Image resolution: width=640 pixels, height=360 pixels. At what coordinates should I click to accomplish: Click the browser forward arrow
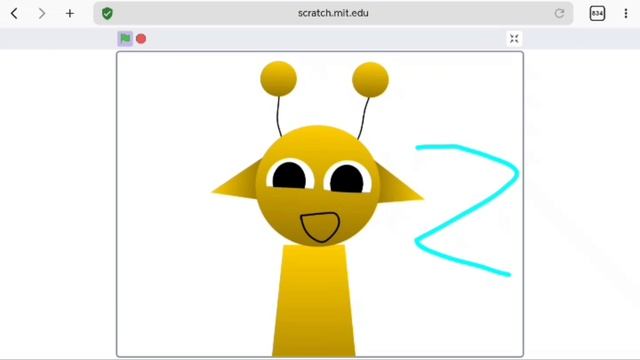(x=42, y=13)
